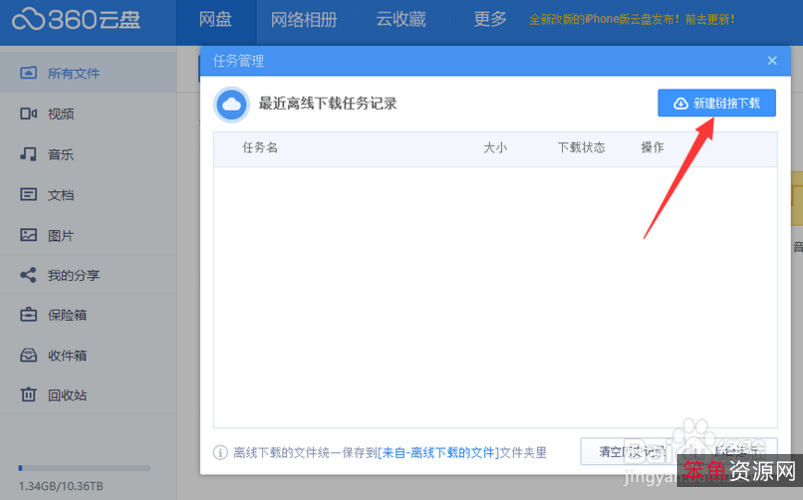Open 所有文件 in the sidebar
This screenshot has height=500, width=803.
tap(88, 73)
